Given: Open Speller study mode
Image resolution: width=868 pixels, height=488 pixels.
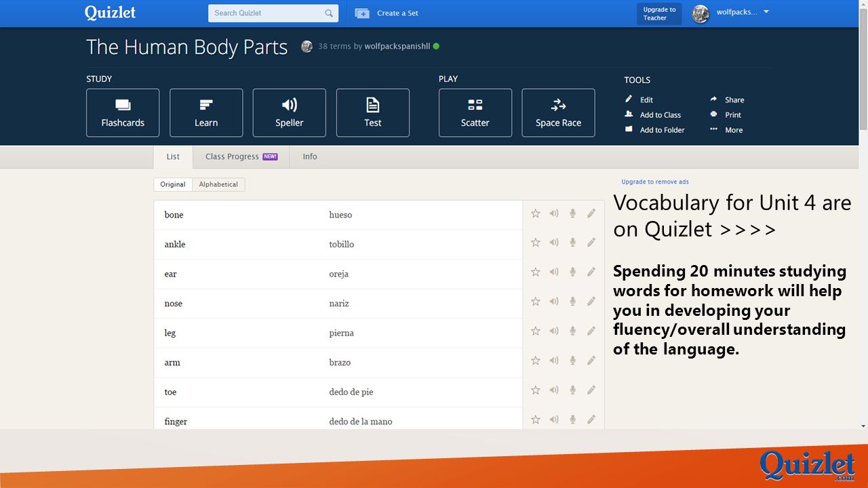Looking at the screenshot, I should (x=290, y=113).
